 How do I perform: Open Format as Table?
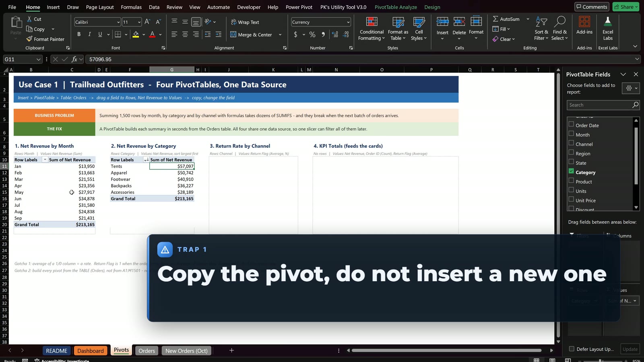pos(398,29)
